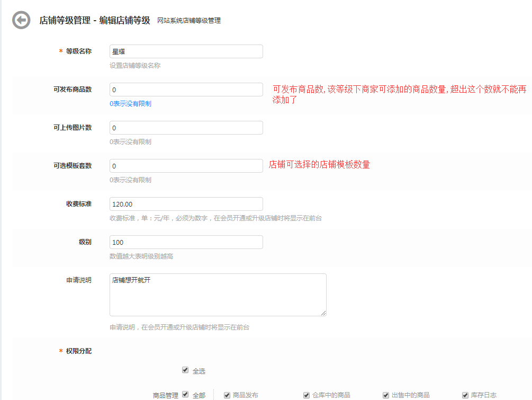532x400 pixels.
Task: Toggle the 商品管理 全部 checkbox
Action: [x=185, y=394]
